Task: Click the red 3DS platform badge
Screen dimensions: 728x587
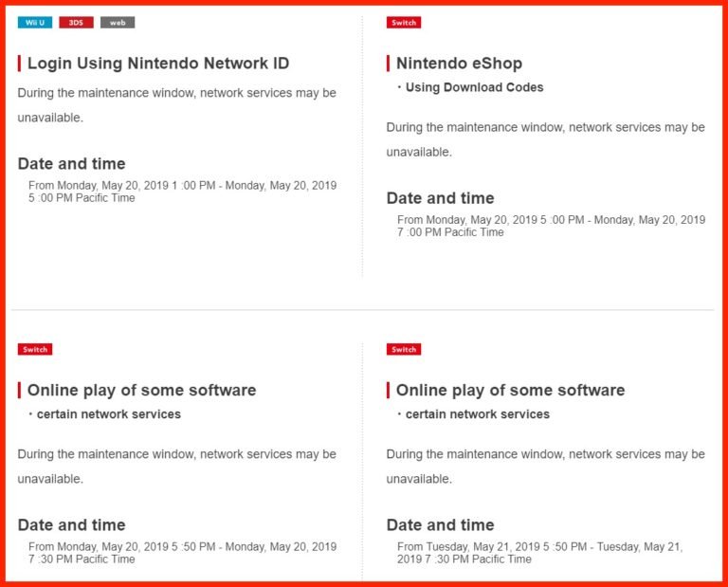Action: [76, 22]
